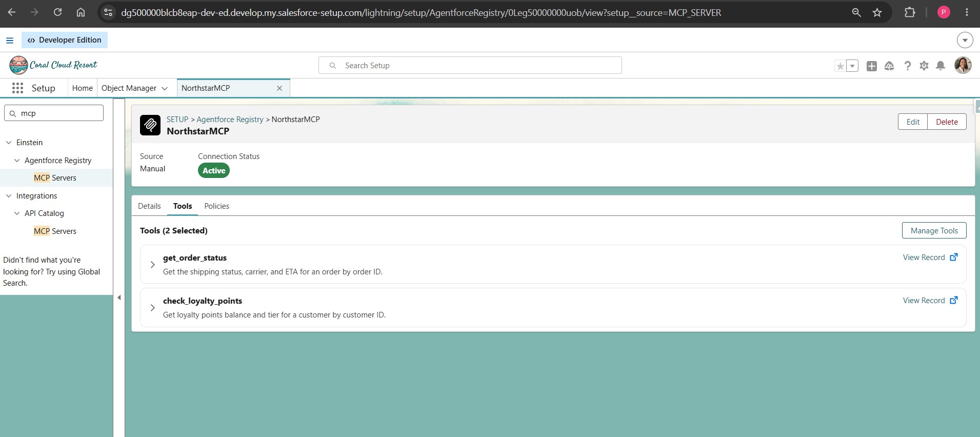Screen dimensions: 980x437
Task: Open the browser home page
Action: (x=81, y=12)
